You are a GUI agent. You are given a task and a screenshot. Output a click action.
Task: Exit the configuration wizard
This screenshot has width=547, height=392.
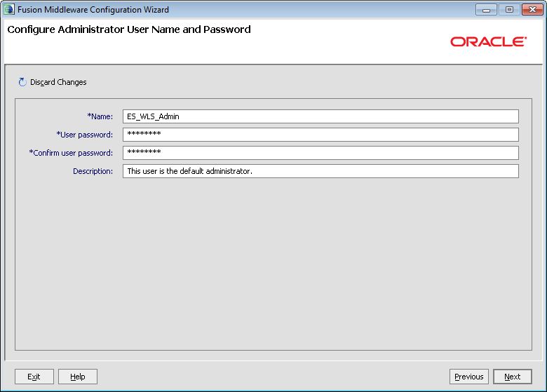[x=34, y=377]
